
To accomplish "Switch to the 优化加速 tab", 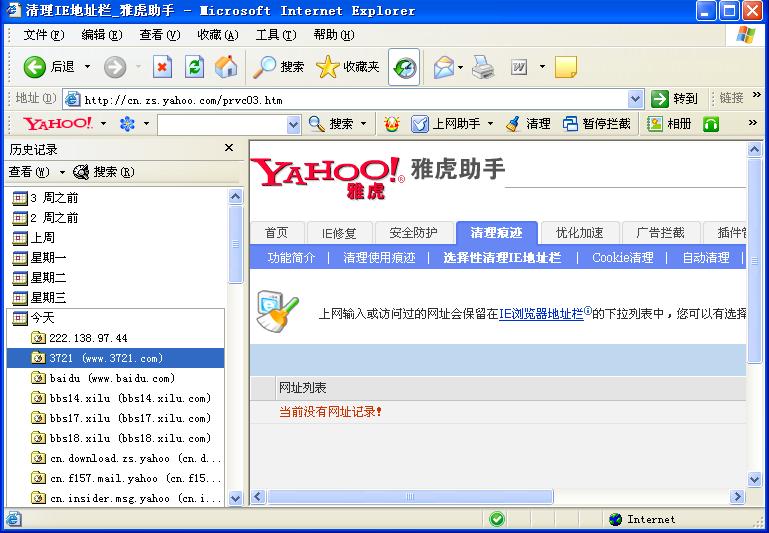I will [579, 233].
